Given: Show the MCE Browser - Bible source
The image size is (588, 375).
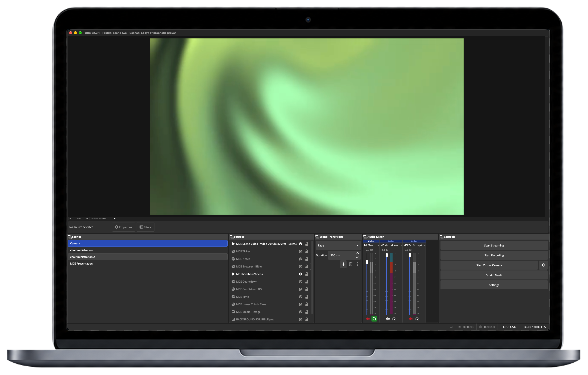Looking at the screenshot, I should click(x=300, y=266).
